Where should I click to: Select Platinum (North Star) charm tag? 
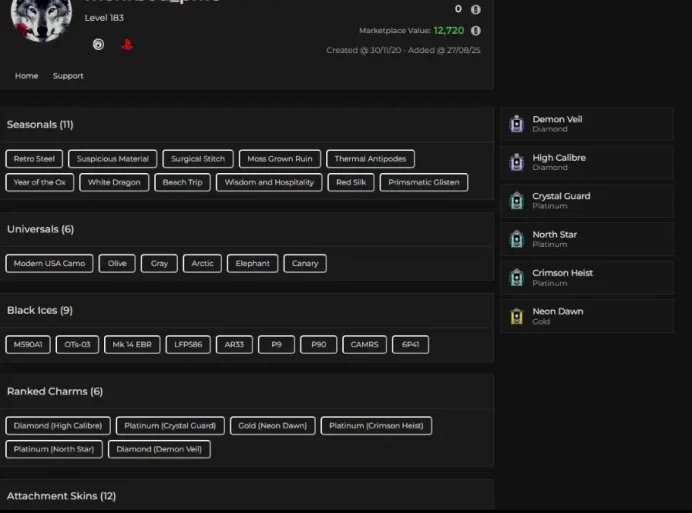click(x=54, y=449)
